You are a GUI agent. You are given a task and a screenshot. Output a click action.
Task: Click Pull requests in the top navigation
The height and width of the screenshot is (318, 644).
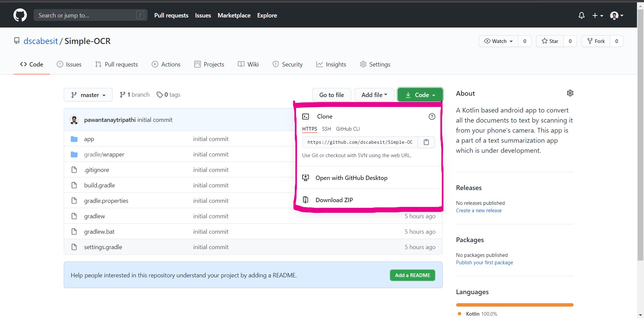171,15
